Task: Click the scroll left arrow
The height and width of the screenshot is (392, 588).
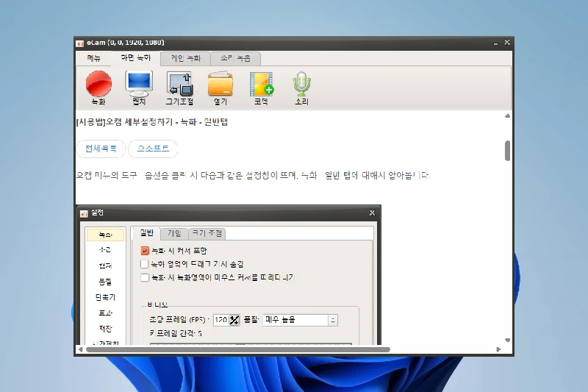Action: tap(80, 349)
